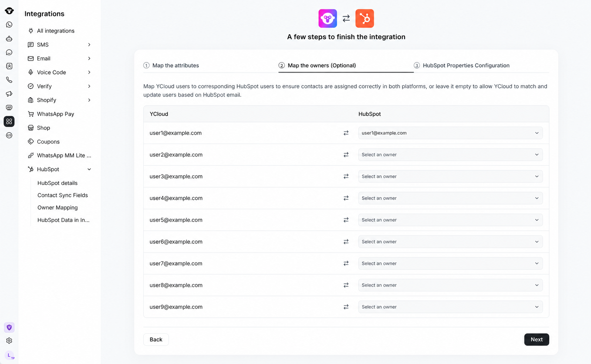This screenshot has width=591, height=364.
Task: Click the YCloud logo at top left
Action: pyautogui.click(x=9, y=11)
